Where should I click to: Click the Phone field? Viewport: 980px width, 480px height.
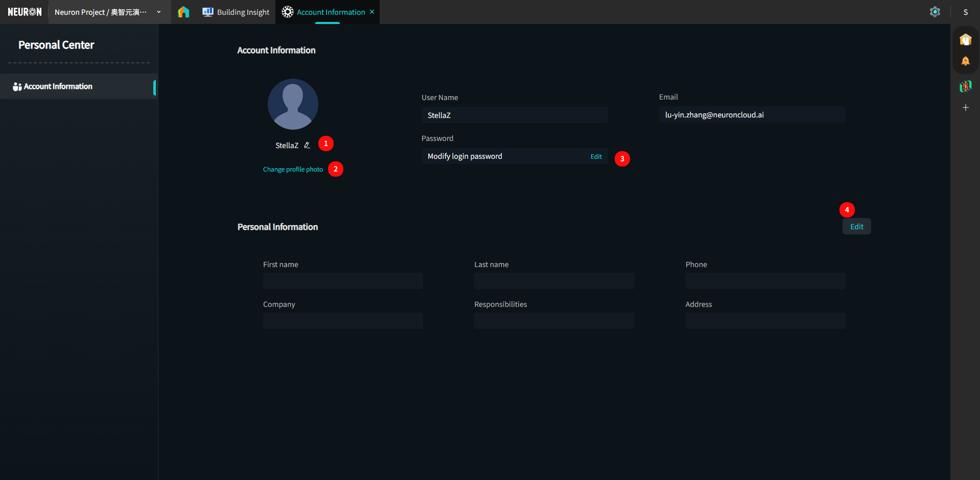point(765,281)
